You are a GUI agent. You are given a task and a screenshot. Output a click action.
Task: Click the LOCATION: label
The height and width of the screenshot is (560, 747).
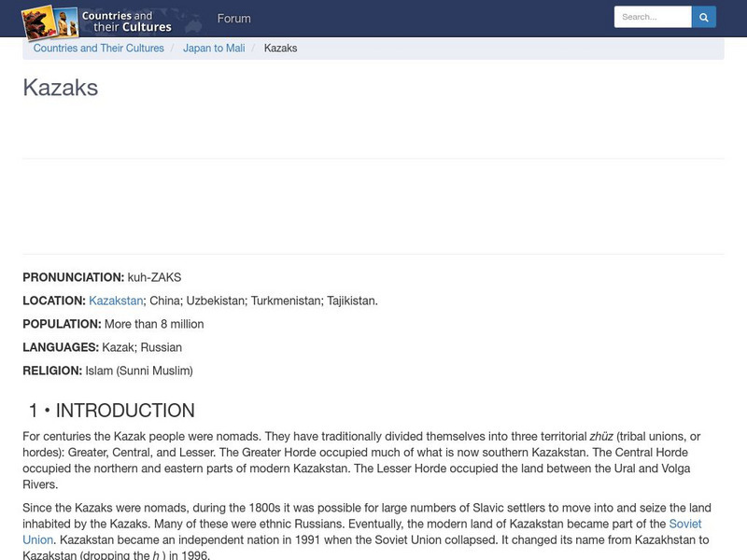point(54,301)
